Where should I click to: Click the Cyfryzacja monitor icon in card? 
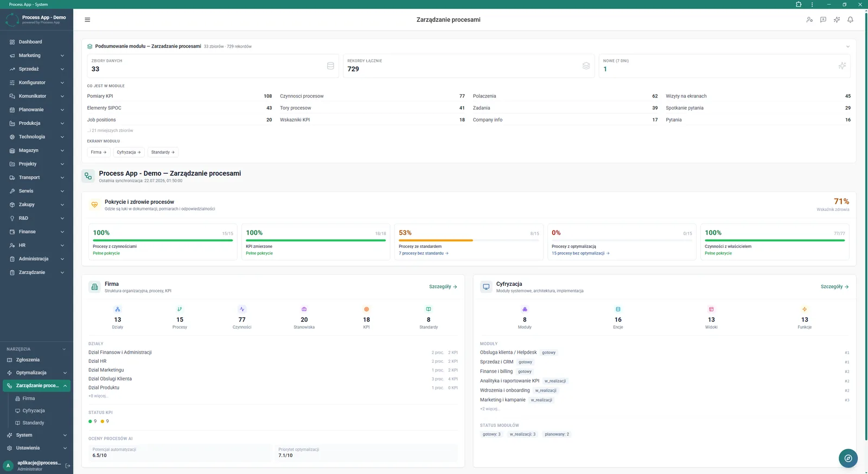click(x=486, y=286)
